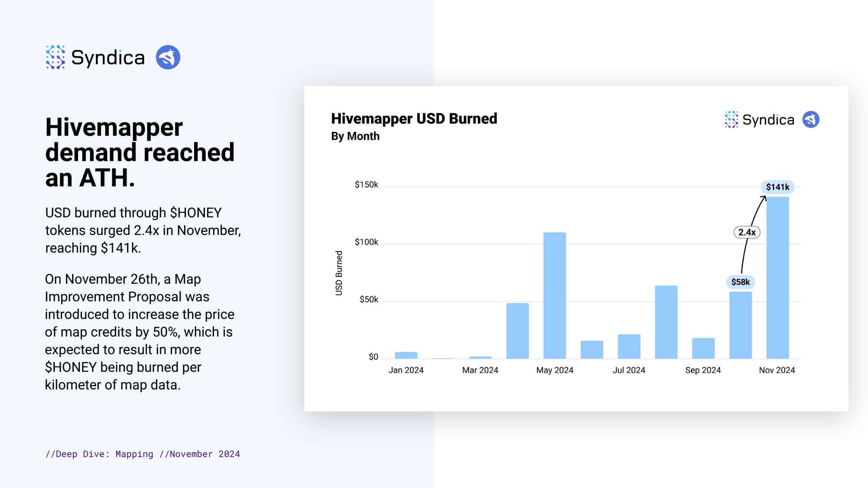Click the Syndica logo at top left
Image resolution: width=868 pixels, height=488 pixels.
95,57
